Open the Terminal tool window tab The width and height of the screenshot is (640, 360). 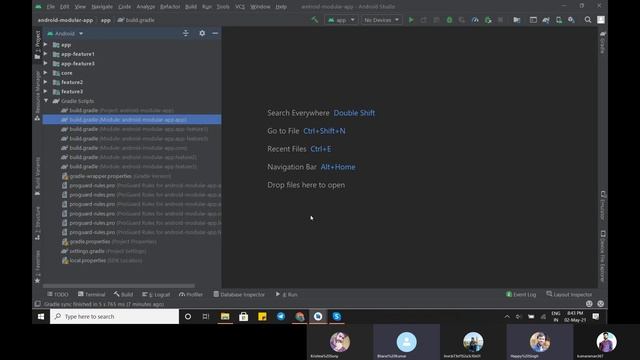point(91,294)
